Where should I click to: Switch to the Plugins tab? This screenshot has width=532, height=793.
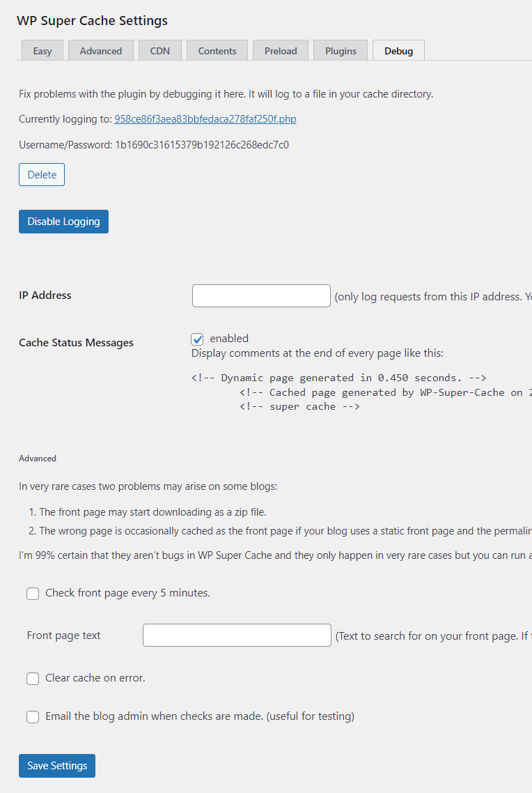point(341,51)
